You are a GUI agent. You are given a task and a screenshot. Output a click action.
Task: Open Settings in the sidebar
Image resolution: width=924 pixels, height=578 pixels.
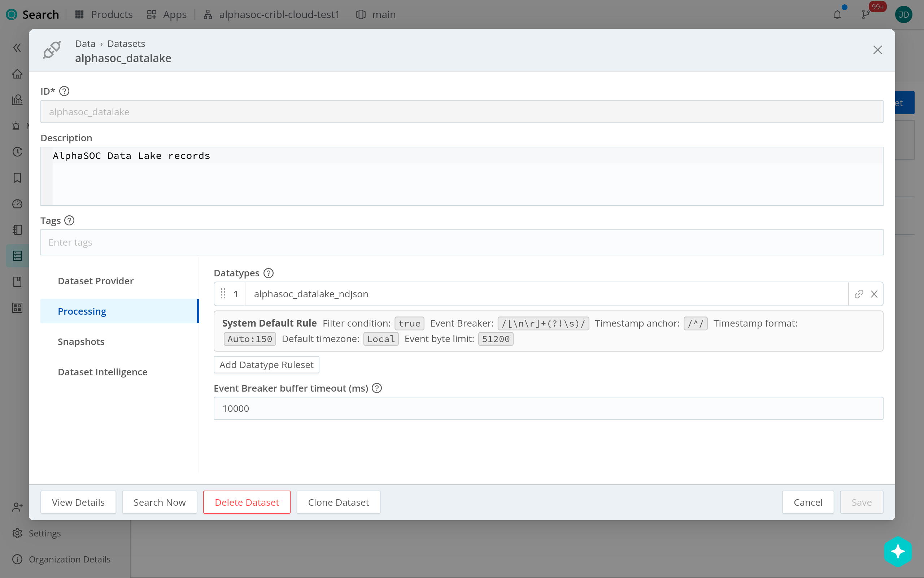[x=37, y=533]
